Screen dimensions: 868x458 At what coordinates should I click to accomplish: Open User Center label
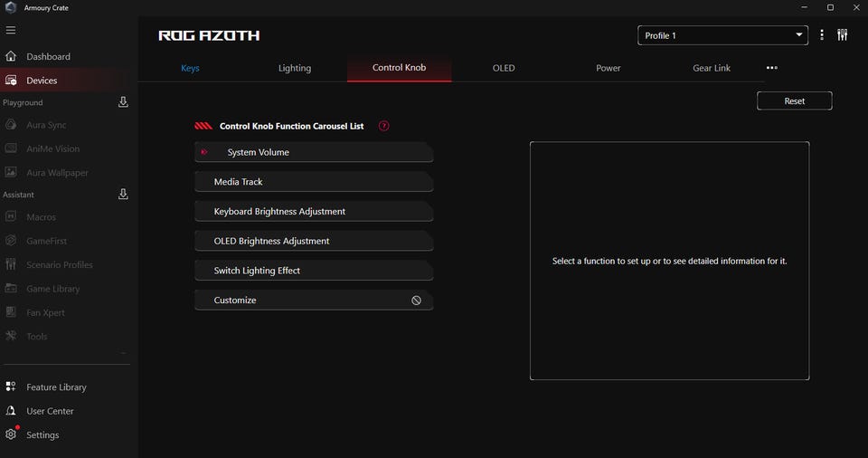point(50,411)
